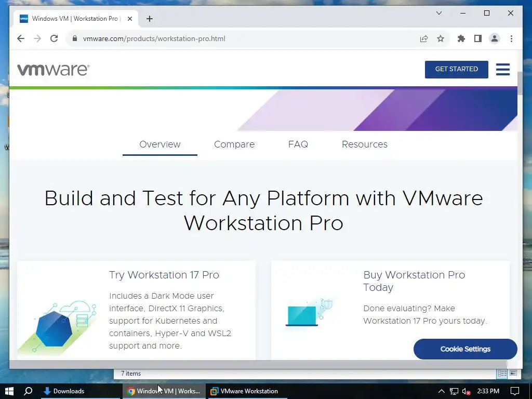Open Chrome extensions puzzle icon

(461, 38)
